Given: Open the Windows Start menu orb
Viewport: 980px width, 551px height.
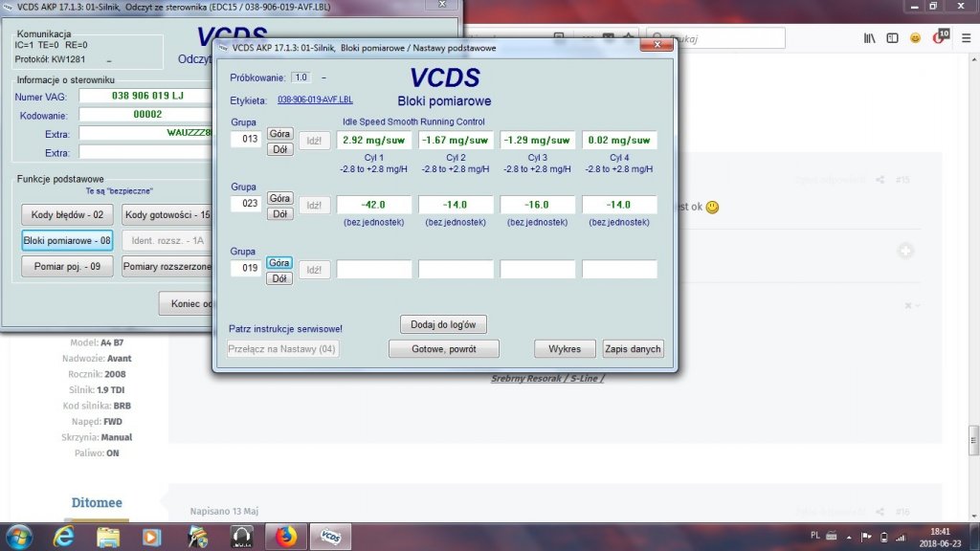Looking at the screenshot, I should [x=18, y=537].
